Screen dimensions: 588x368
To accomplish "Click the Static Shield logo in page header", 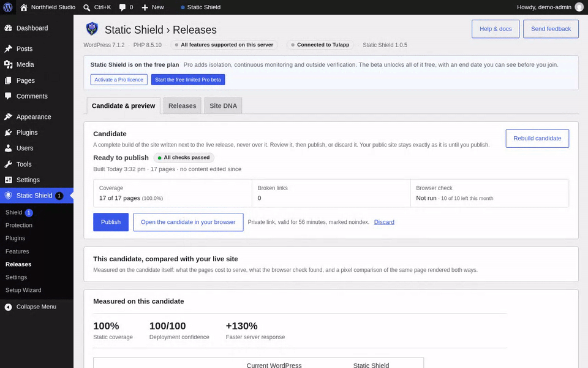I will click(x=92, y=29).
